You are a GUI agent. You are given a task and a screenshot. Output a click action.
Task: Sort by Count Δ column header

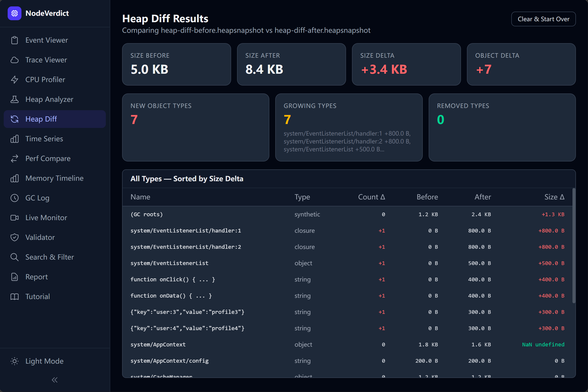[x=371, y=197]
